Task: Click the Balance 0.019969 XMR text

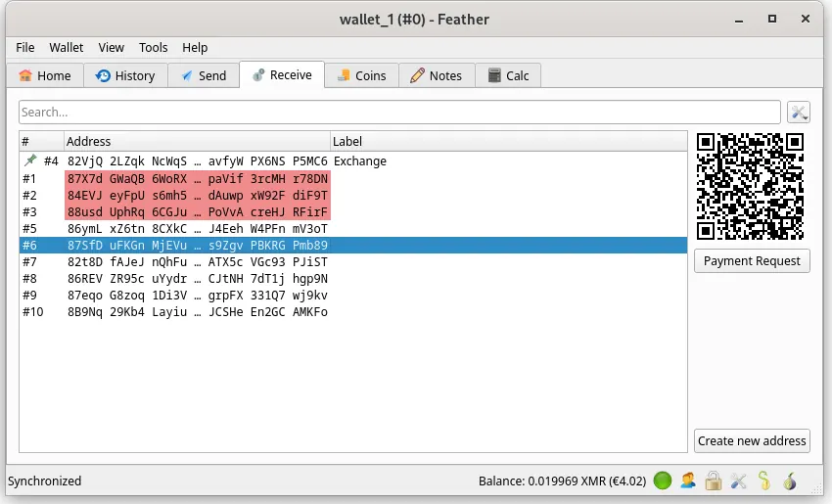Action: pyautogui.click(x=562, y=481)
